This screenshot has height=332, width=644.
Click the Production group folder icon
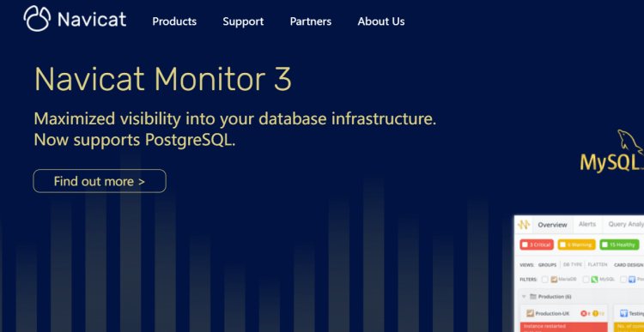coord(533,296)
